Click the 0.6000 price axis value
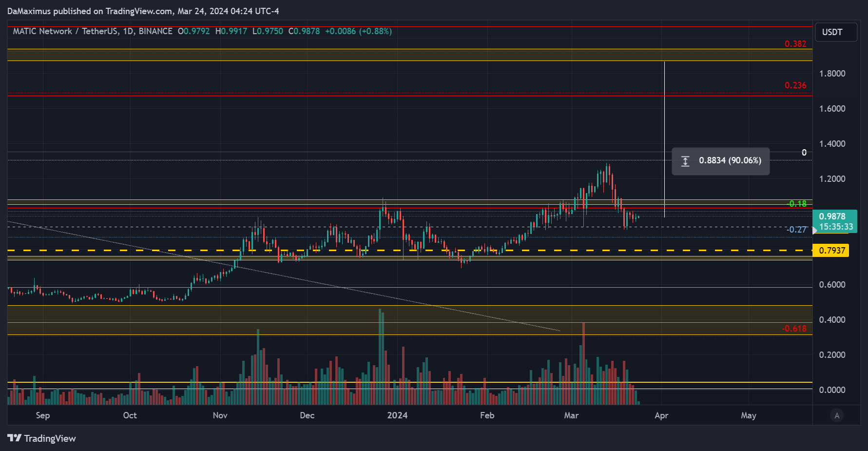This screenshot has width=868, height=451. (x=832, y=285)
